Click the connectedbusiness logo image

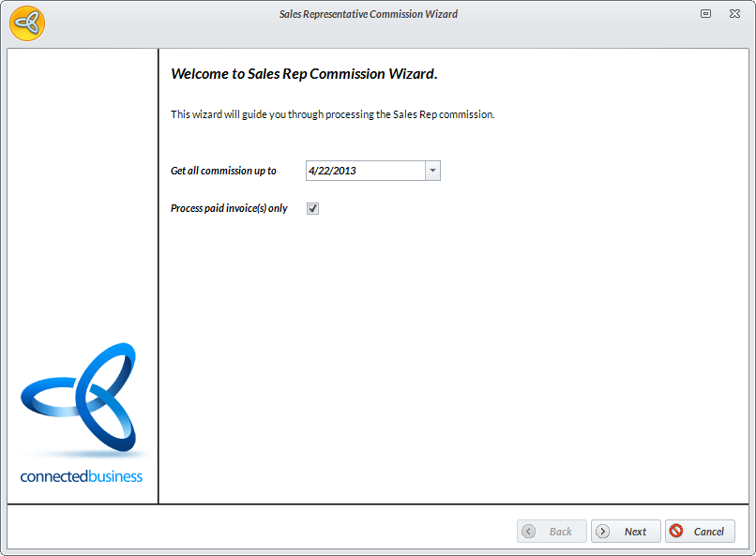pyautogui.click(x=82, y=413)
